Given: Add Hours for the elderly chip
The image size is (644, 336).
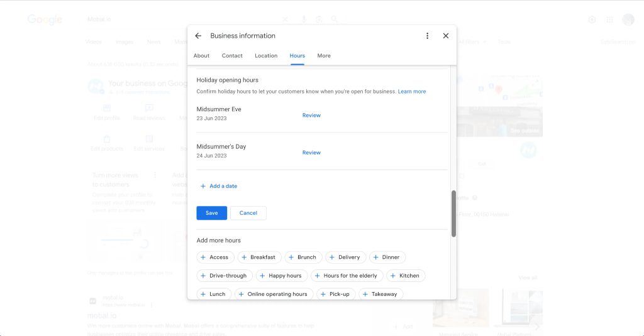Looking at the screenshot, I should 347,276.
